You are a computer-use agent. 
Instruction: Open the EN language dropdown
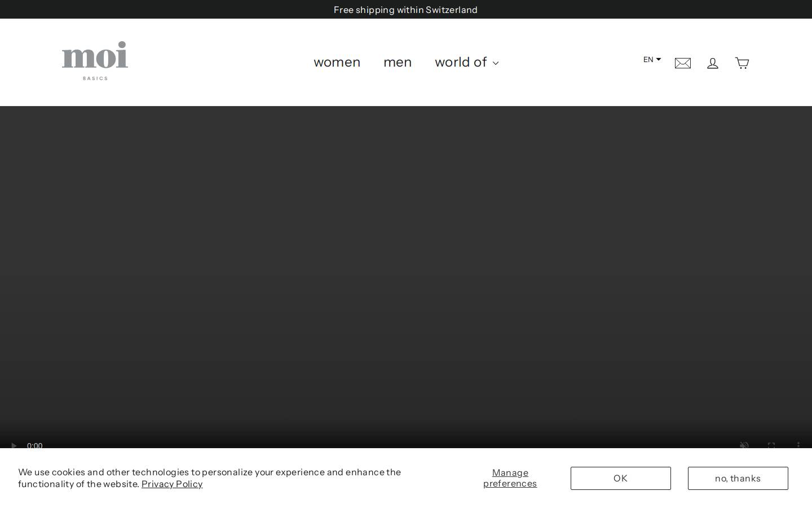652,59
